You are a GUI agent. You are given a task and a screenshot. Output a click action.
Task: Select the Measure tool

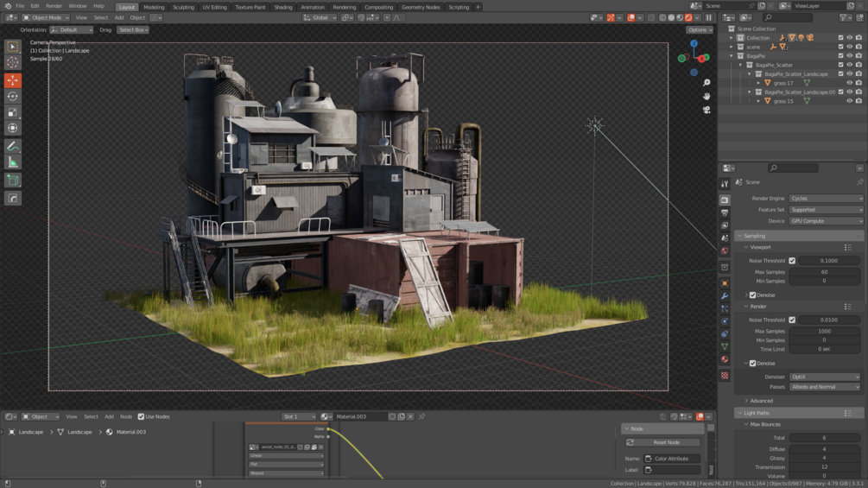tap(13, 162)
